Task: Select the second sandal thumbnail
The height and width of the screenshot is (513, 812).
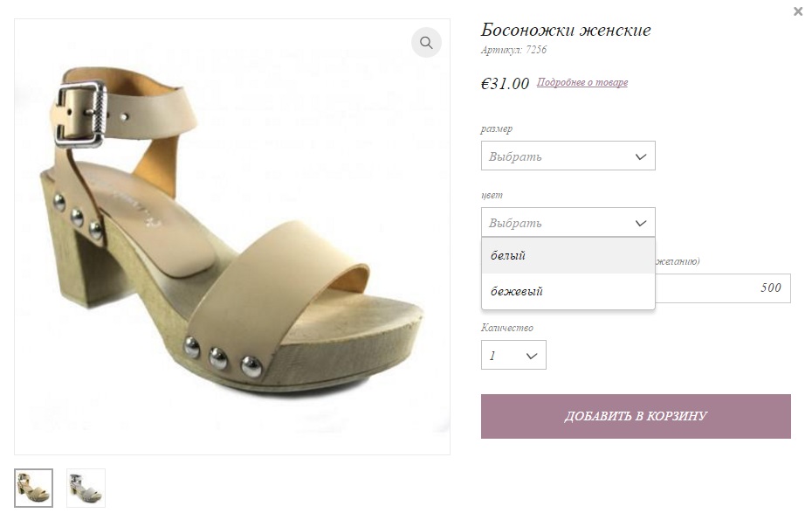Action: pyautogui.click(x=86, y=488)
